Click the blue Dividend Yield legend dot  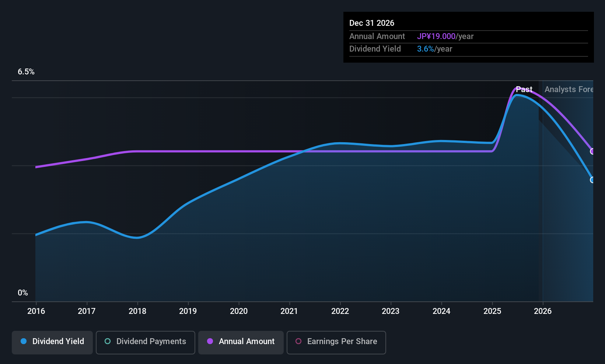[24, 341]
